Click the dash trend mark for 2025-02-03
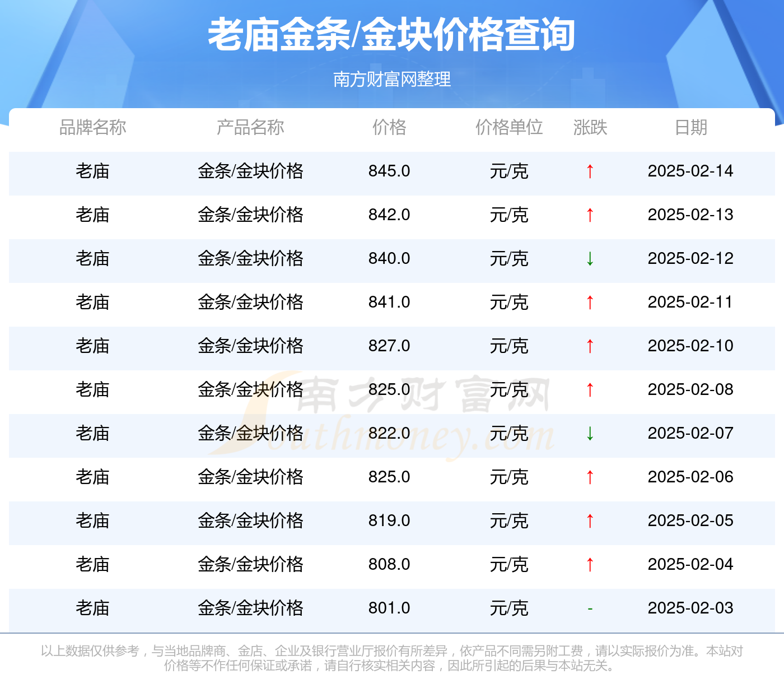This screenshot has width=784, height=674. click(590, 608)
